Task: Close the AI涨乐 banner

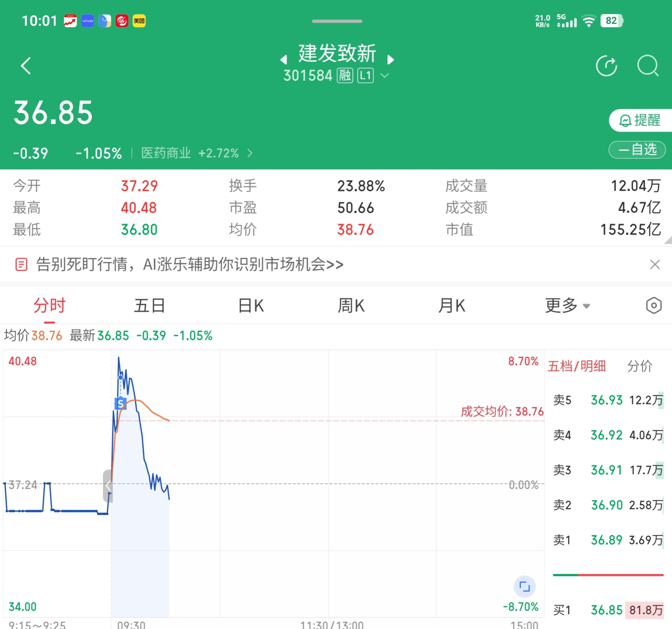Action: [x=655, y=264]
